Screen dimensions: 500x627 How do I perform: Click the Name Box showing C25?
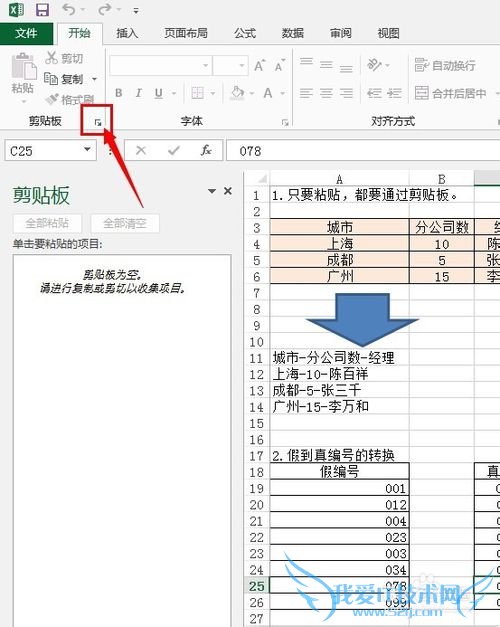44,151
